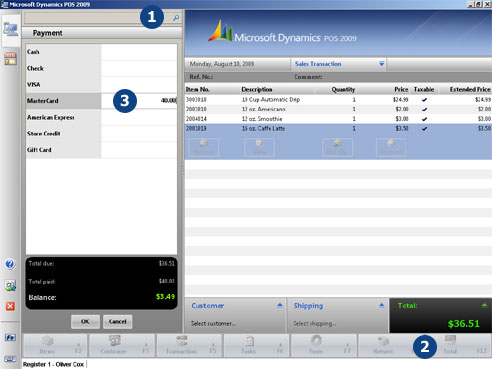Open the manager view icon in sidebar

[10, 59]
